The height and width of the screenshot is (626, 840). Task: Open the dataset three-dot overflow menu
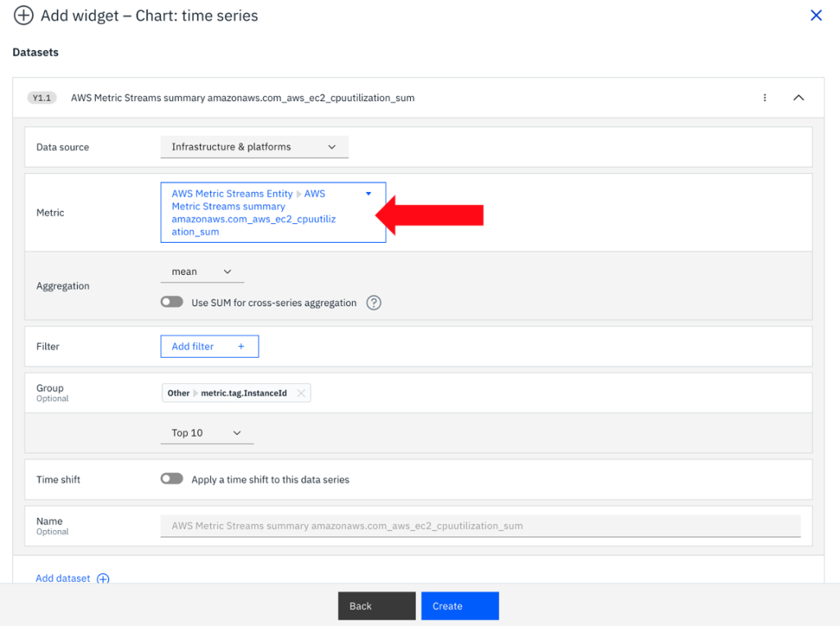click(765, 97)
